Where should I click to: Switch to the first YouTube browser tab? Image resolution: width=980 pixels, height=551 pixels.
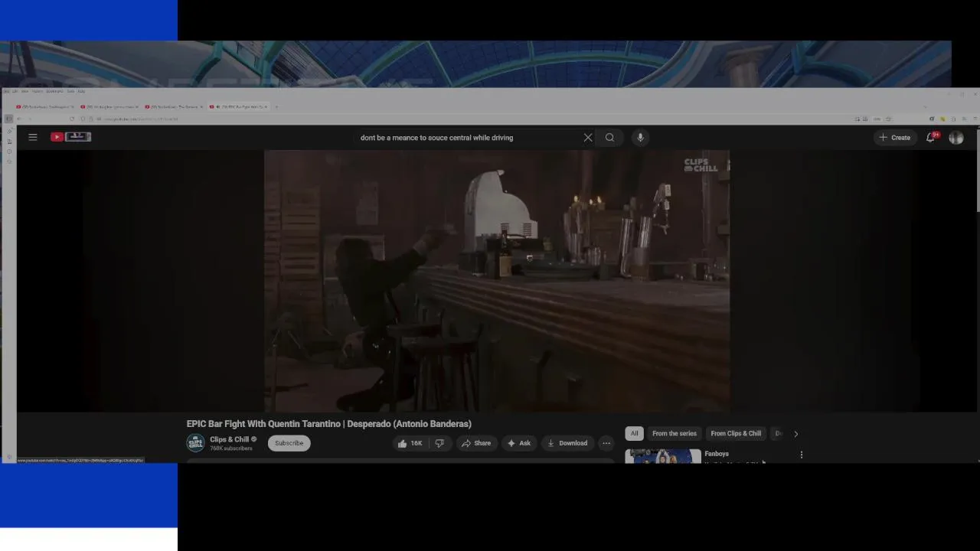[x=44, y=107]
